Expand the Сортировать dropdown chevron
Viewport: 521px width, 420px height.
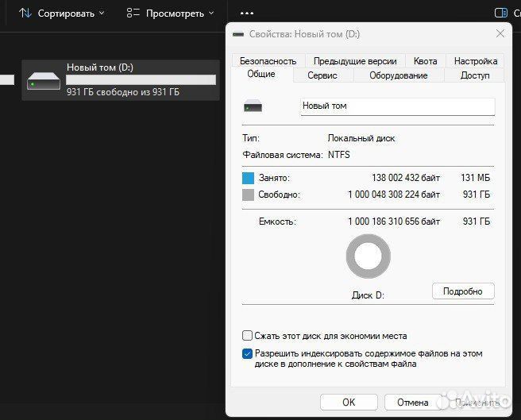point(101,13)
